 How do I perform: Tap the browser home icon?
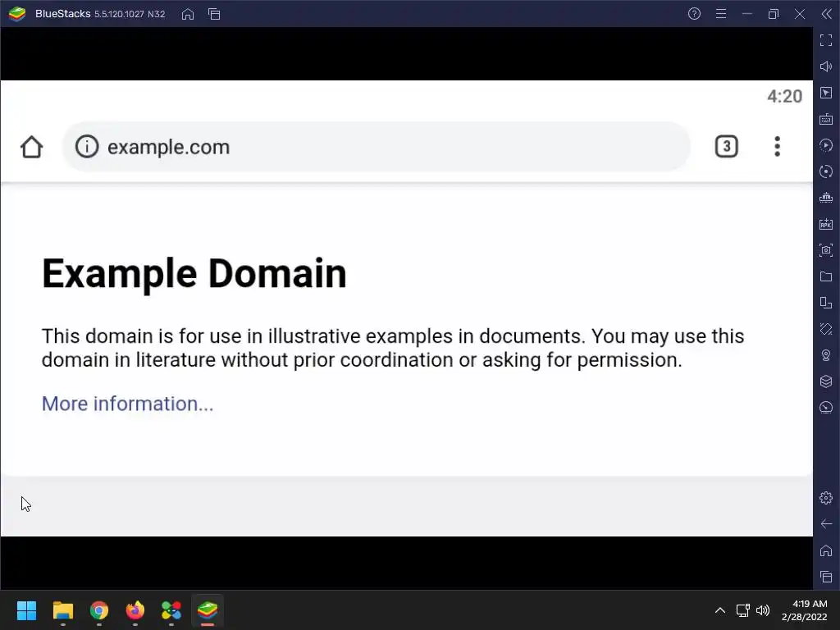(32, 147)
